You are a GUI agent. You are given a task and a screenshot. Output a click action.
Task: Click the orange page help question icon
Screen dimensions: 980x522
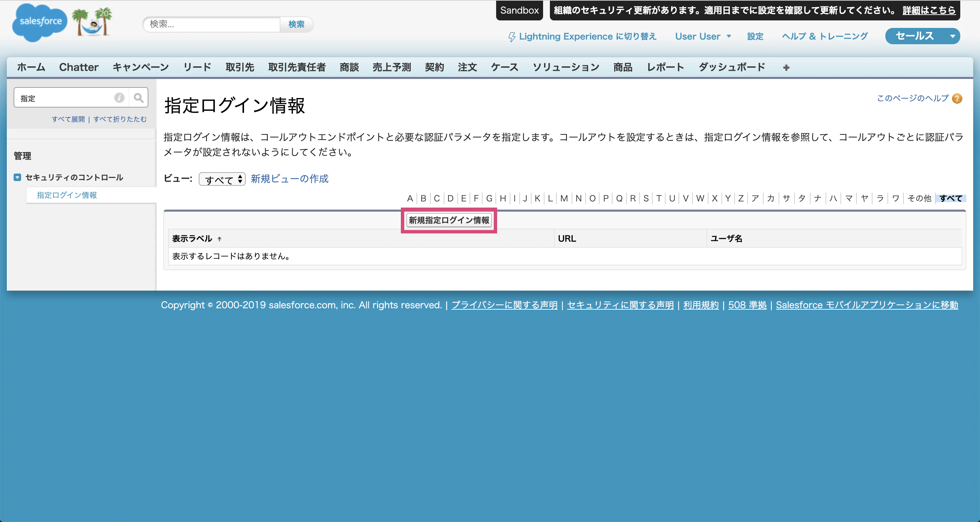[x=957, y=99]
